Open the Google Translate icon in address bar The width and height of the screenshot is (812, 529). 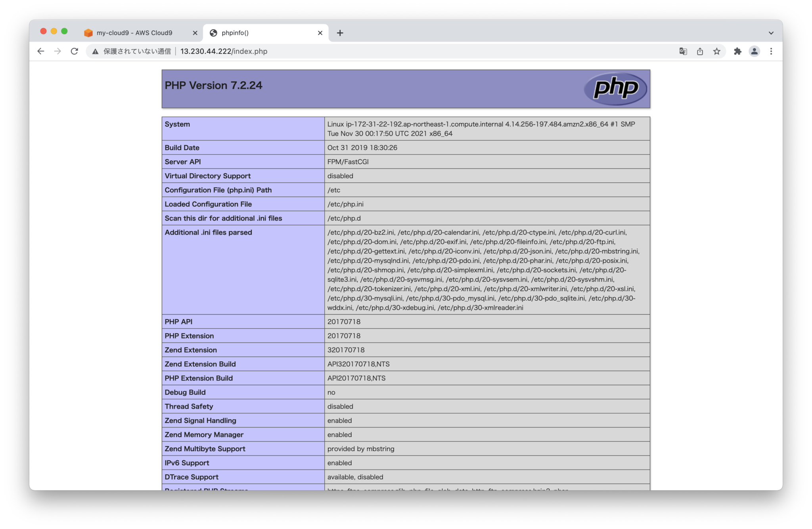point(683,51)
